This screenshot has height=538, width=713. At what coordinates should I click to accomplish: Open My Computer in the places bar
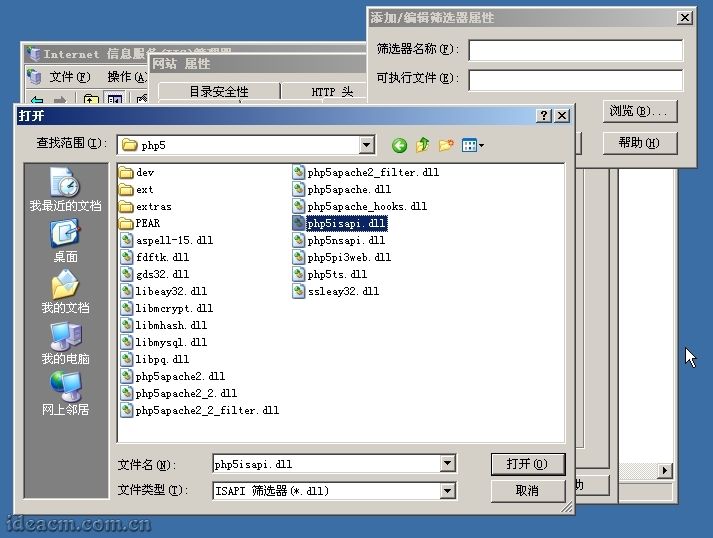[65, 344]
